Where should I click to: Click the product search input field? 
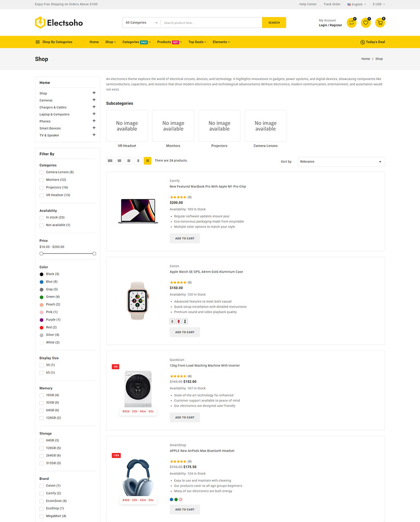point(211,23)
